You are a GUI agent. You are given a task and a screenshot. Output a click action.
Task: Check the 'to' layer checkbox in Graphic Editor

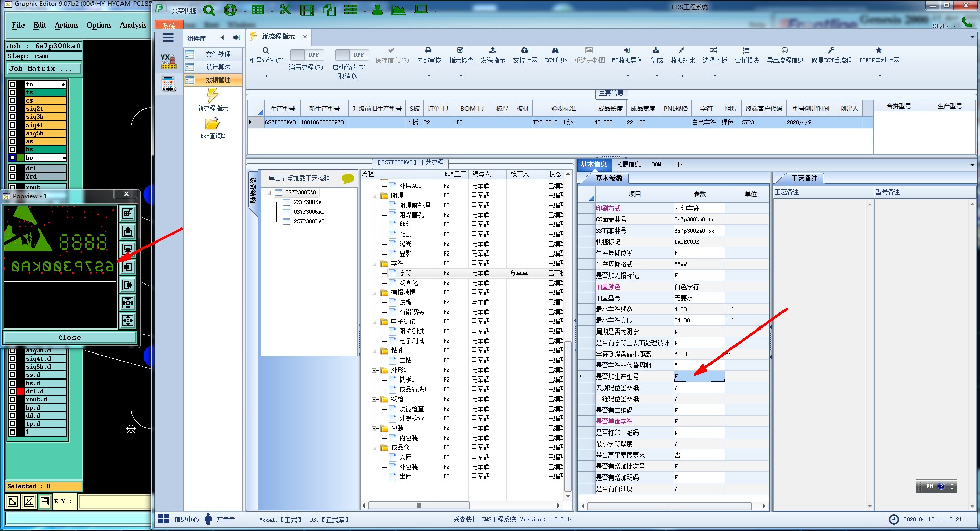(12, 84)
